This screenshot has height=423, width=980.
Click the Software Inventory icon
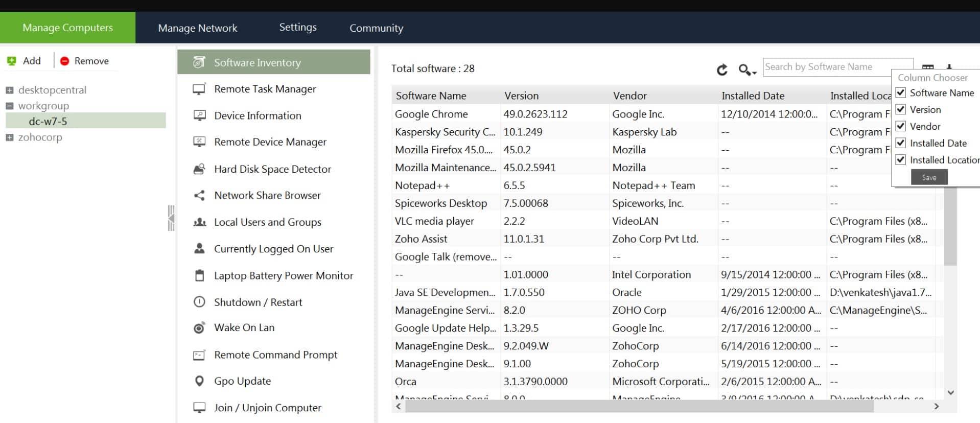[199, 62]
